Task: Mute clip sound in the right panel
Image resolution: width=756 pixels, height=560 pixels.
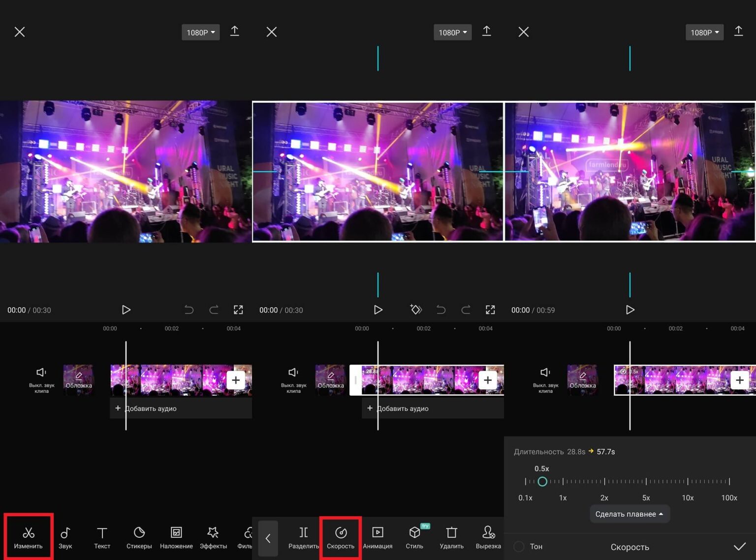Action: 545,378
